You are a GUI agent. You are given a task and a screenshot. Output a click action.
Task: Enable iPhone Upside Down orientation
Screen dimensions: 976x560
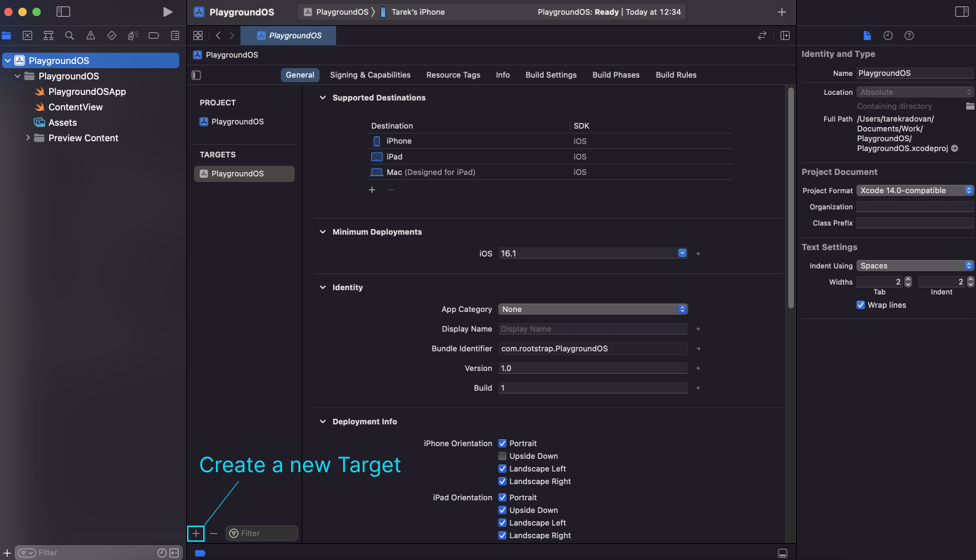(x=503, y=456)
